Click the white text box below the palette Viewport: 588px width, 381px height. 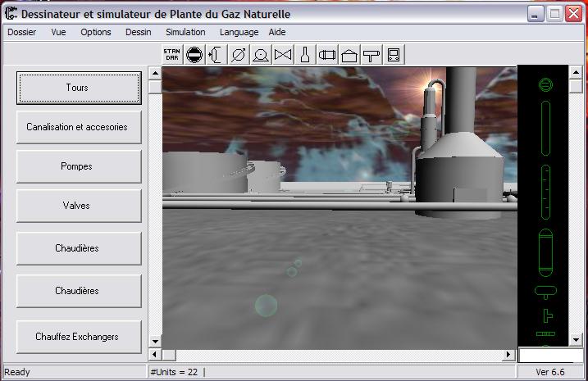tap(550, 355)
